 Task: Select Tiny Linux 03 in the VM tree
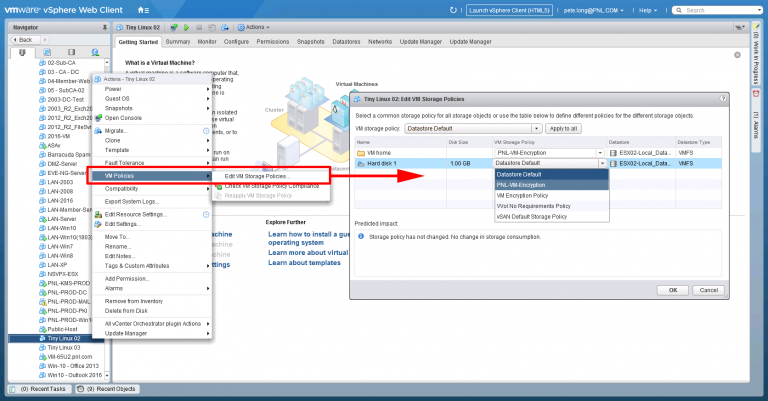(64, 348)
